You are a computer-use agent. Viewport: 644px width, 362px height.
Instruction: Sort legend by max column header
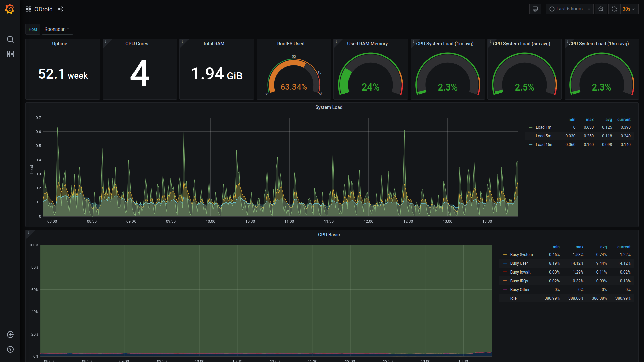point(589,120)
